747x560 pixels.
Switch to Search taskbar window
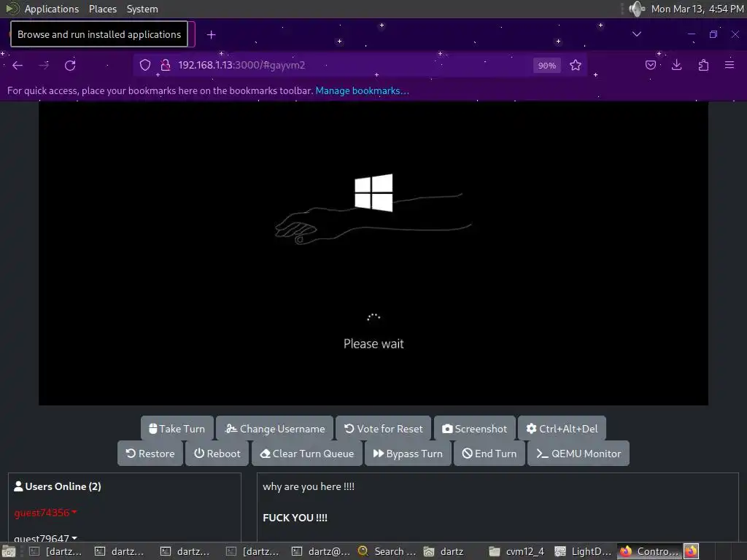click(x=387, y=551)
